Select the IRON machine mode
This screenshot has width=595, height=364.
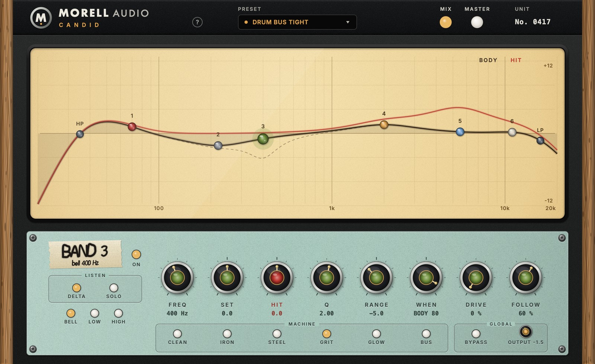pos(227,334)
